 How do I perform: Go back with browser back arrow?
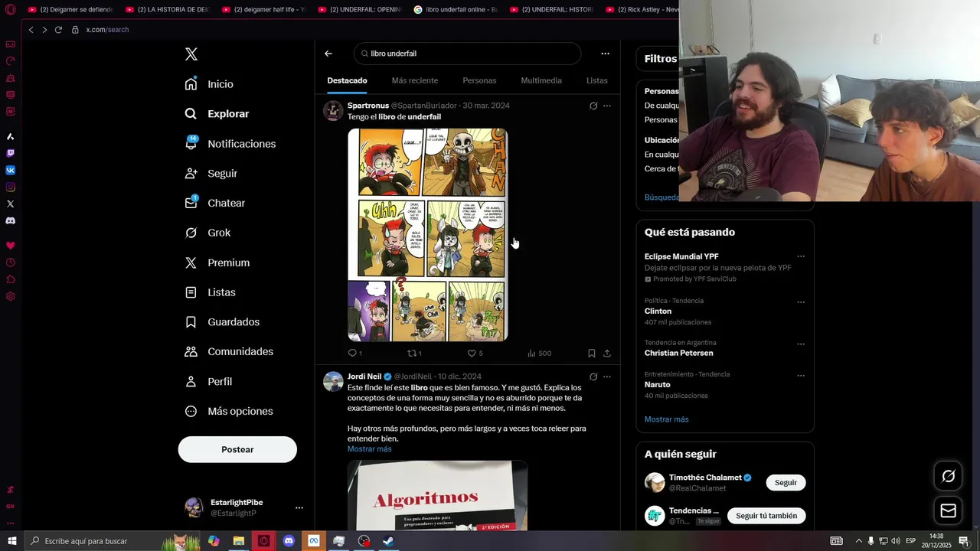click(31, 30)
